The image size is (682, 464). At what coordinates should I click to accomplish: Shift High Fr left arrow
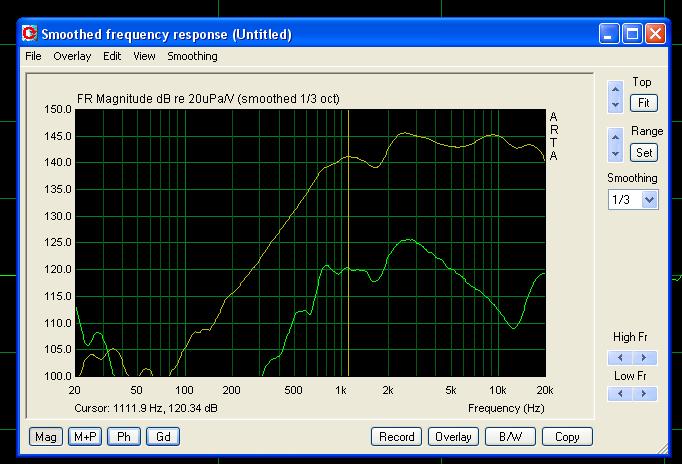click(620, 357)
